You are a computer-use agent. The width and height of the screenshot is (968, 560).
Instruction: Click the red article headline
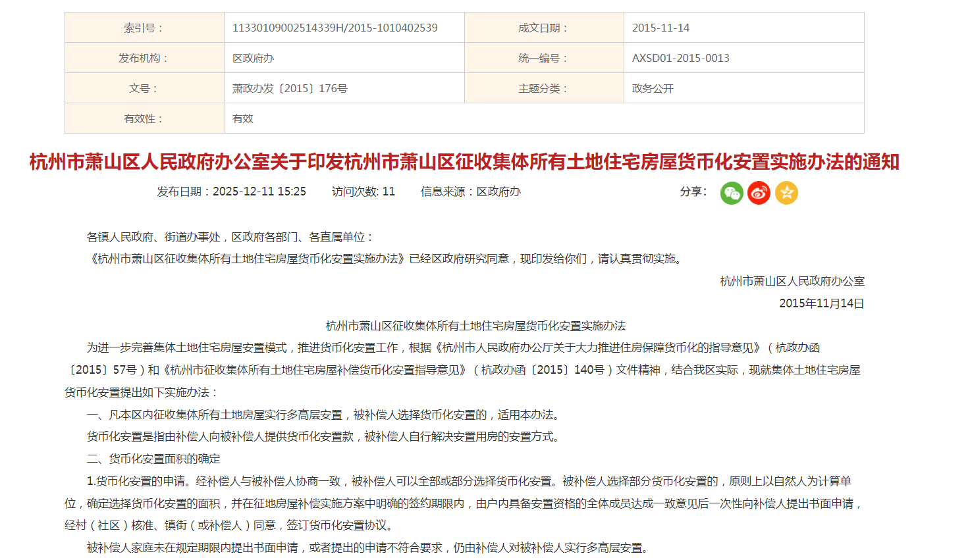point(464,162)
